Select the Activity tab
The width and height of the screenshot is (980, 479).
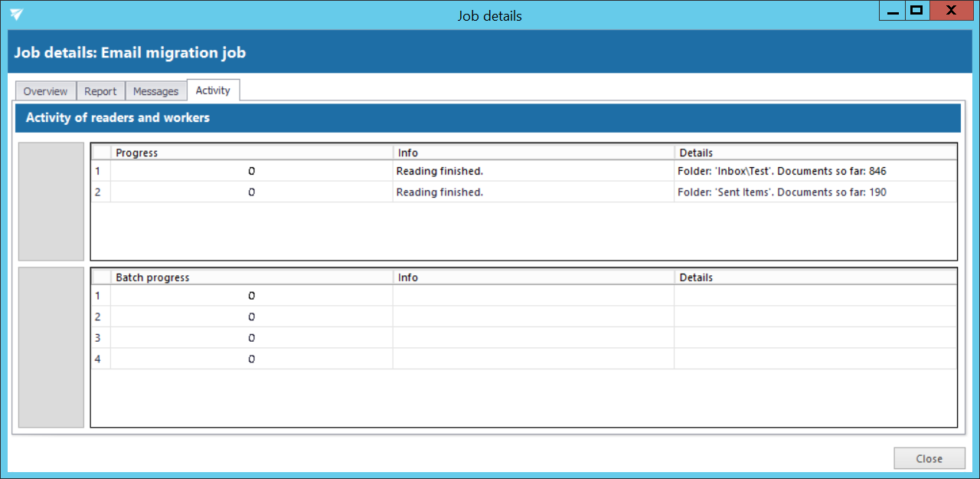[213, 90]
